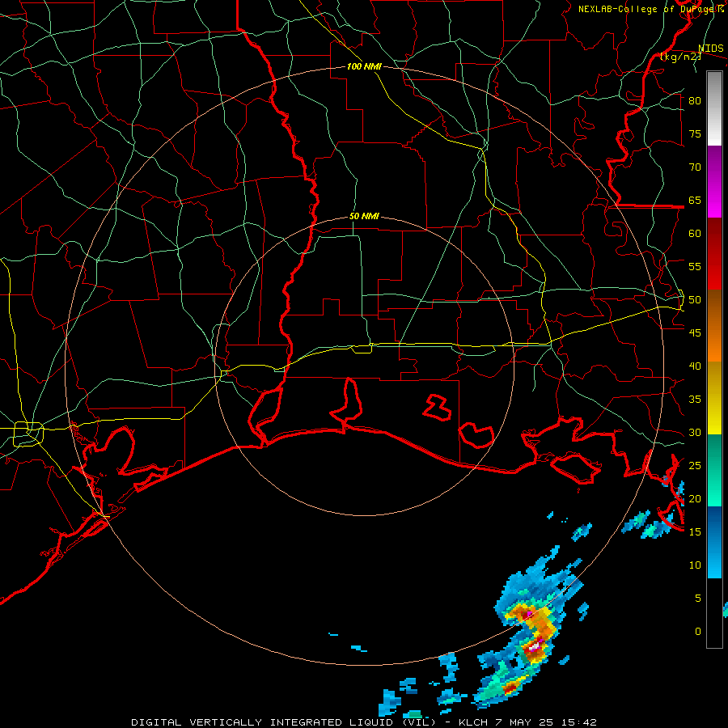Select the 40 value on the color scale
728x728 pixels.
pyautogui.click(x=695, y=366)
